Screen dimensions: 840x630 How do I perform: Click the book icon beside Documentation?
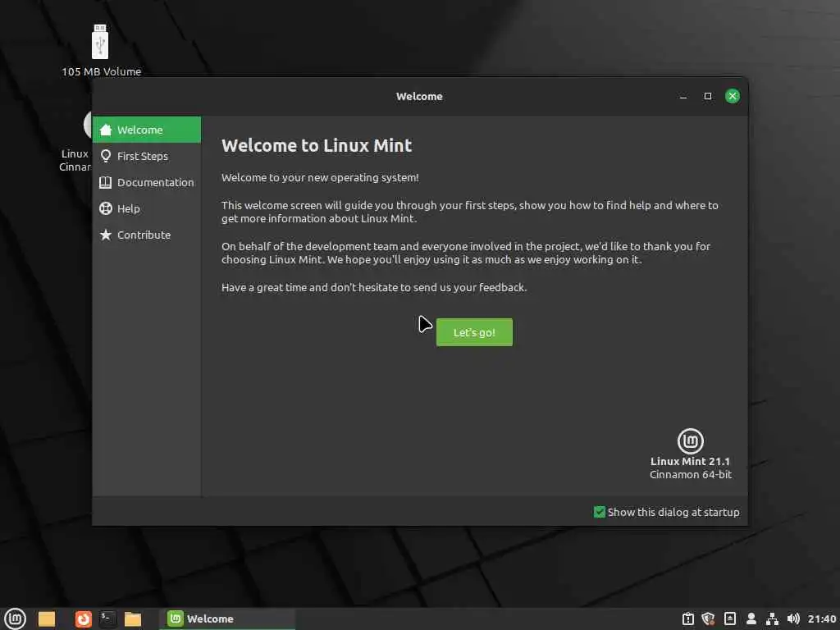106,182
